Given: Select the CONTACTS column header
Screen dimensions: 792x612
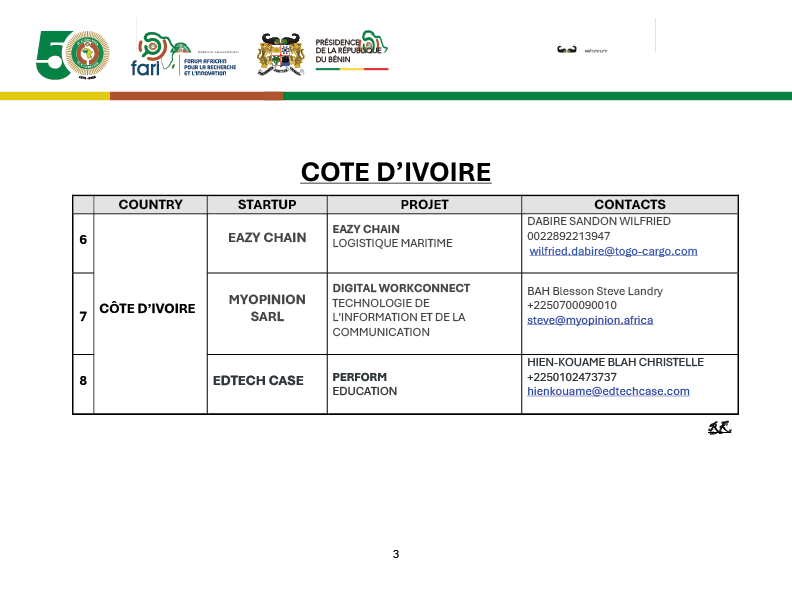Looking at the screenshot, I should click(x=630, y=204).
